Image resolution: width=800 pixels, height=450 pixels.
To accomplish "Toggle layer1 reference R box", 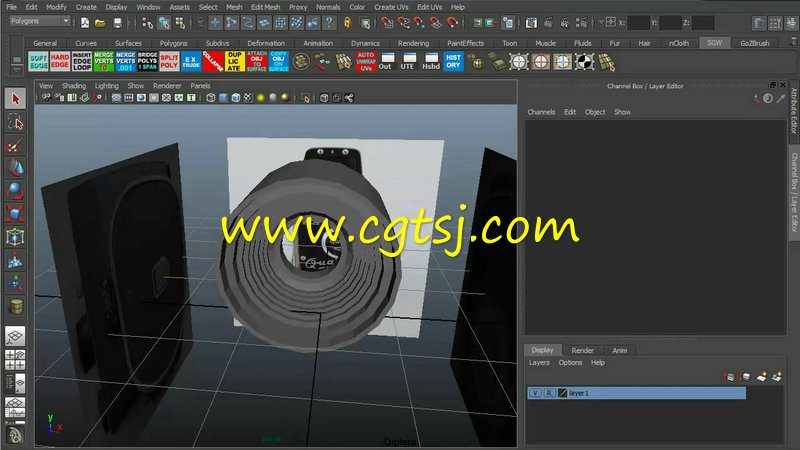I will click(x=549, y=393).
